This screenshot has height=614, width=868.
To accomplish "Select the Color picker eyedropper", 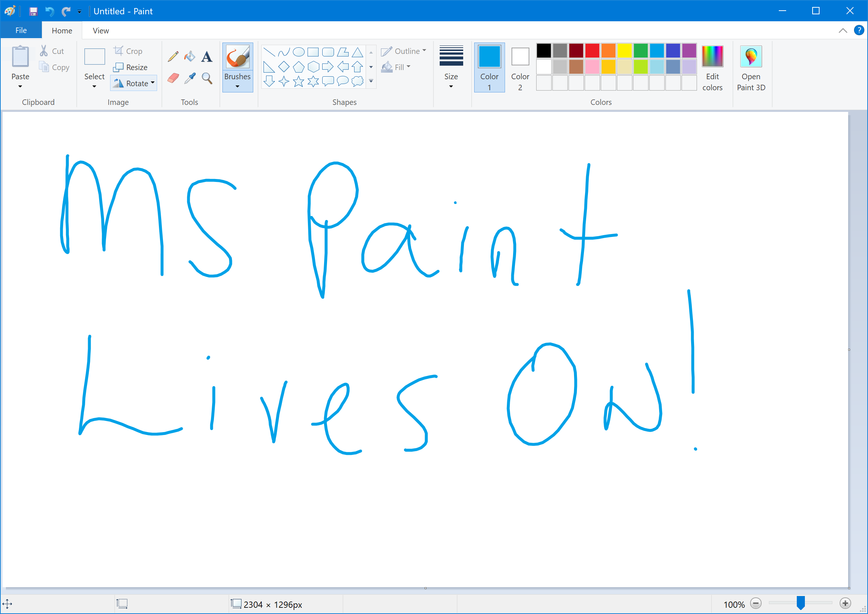I will pyautogui.click(x=190, y=78).
